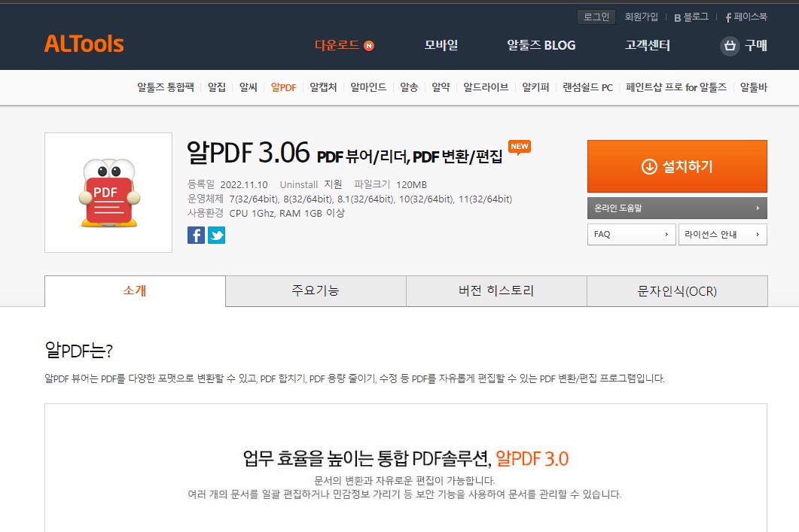Viewport: 799px width, 532px height.
Task: Open the shopping basket icon next to 구매
Action: coord(730,46)
